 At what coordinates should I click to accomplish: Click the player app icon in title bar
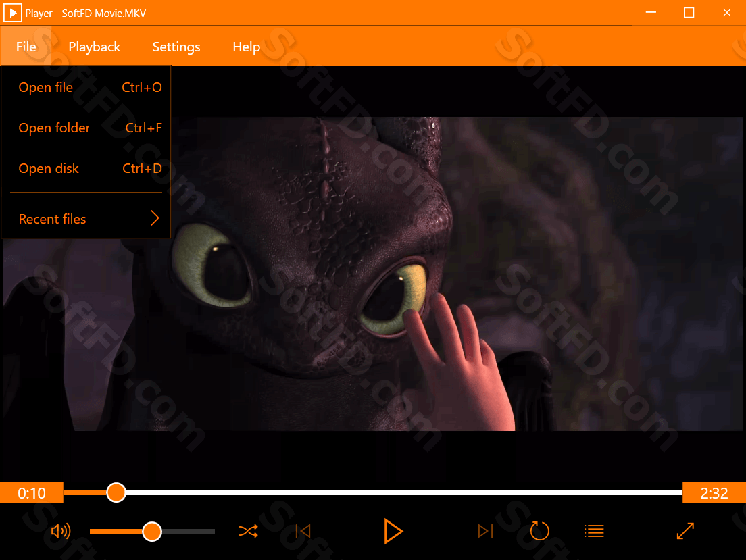tap(12, 13)
